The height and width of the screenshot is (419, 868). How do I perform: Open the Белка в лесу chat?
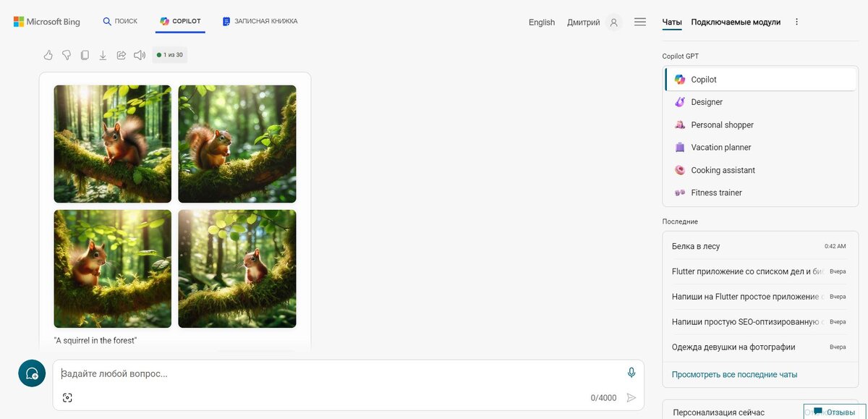(x=760, y=246)
